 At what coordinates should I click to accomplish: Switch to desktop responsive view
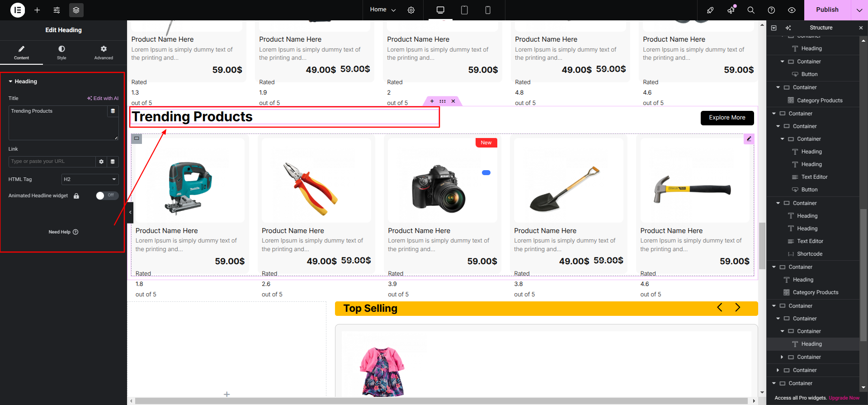pos(440,10)
